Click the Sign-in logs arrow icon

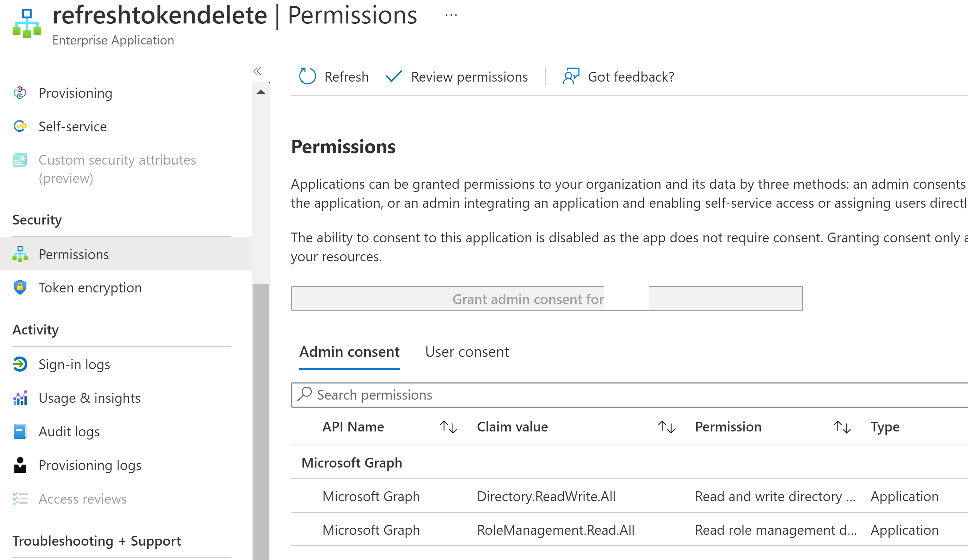coord(20,364)
